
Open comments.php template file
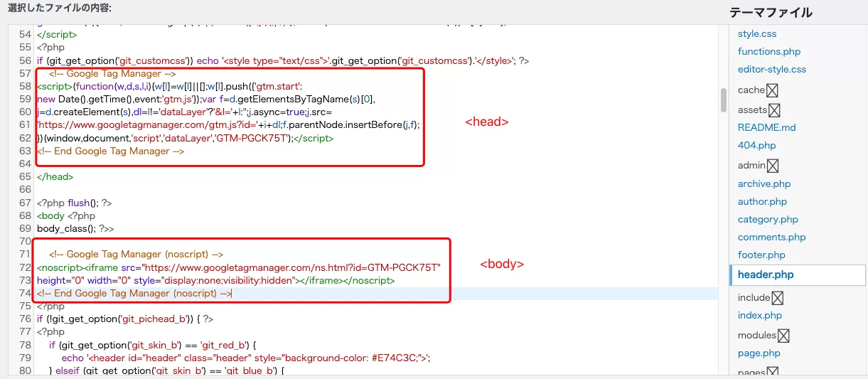click(771, 237)
